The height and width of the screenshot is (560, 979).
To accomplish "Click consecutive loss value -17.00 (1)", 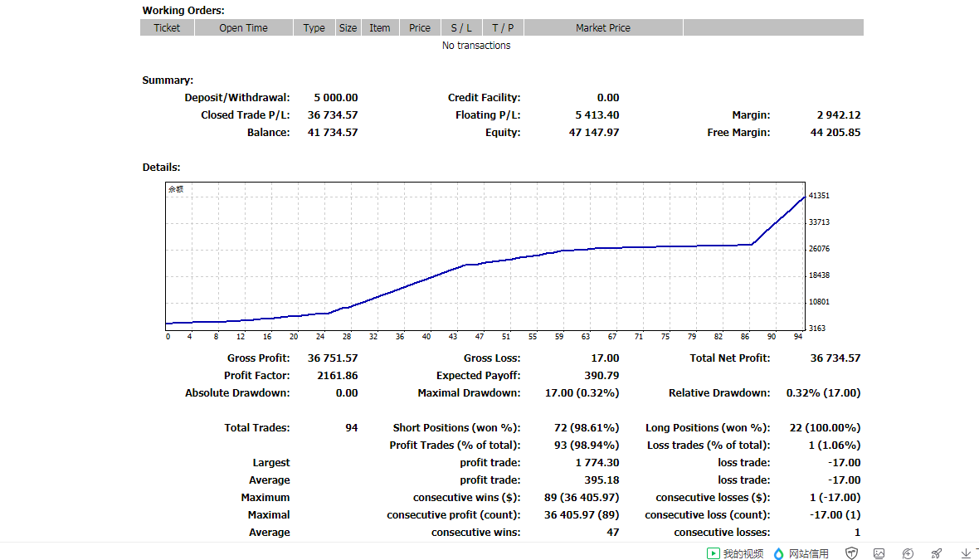I will (x=835, y=516).
